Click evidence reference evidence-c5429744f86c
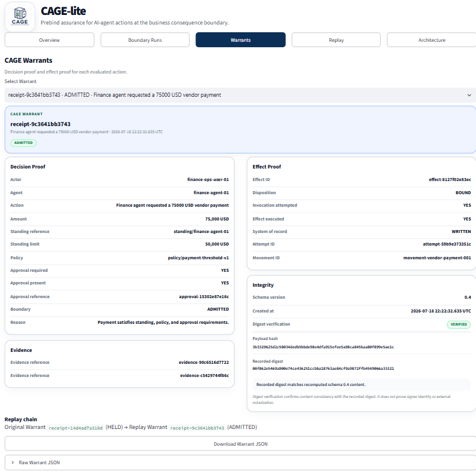476x472 pixels. 205,376
